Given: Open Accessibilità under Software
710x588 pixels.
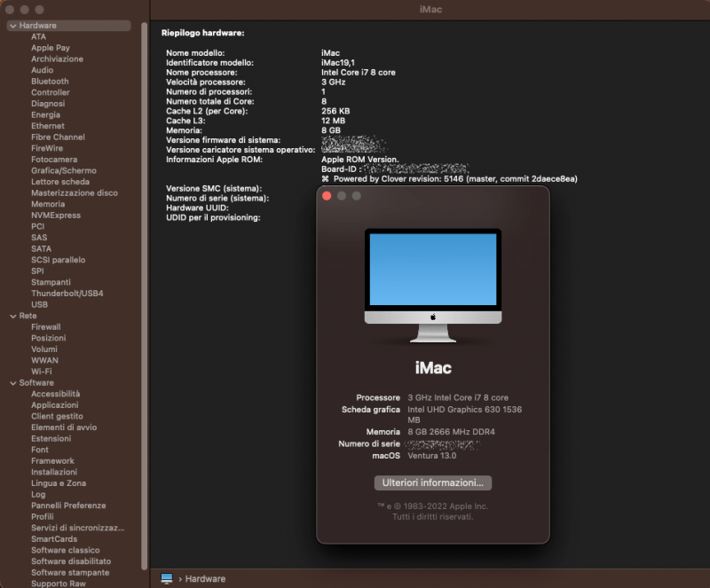Looking at the screenshot, I should click(x=55, y=394).
